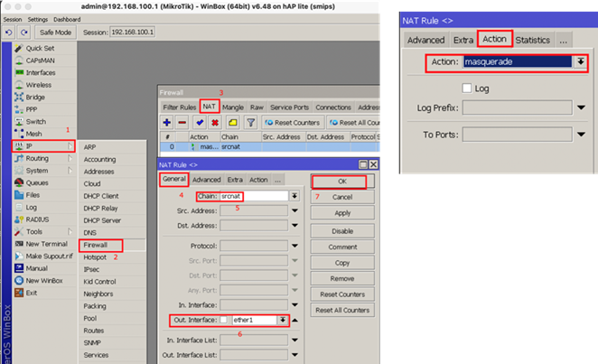Open Wireless menu in sidebar
The image size is (598, 364).
coord(39,85)
